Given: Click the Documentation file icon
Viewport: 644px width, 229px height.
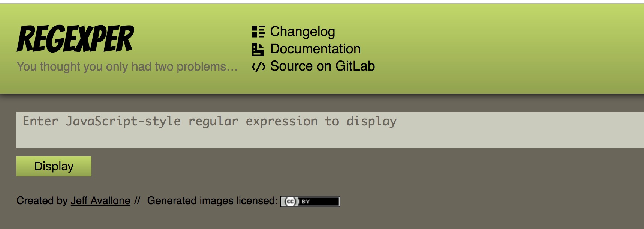Looking at the screenshot, I should point(258,49).
